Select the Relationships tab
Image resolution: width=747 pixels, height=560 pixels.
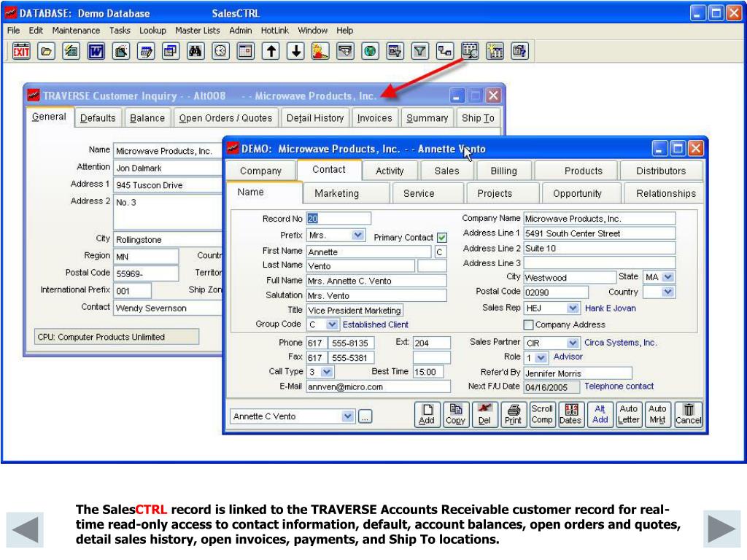(x=663, y=193)
